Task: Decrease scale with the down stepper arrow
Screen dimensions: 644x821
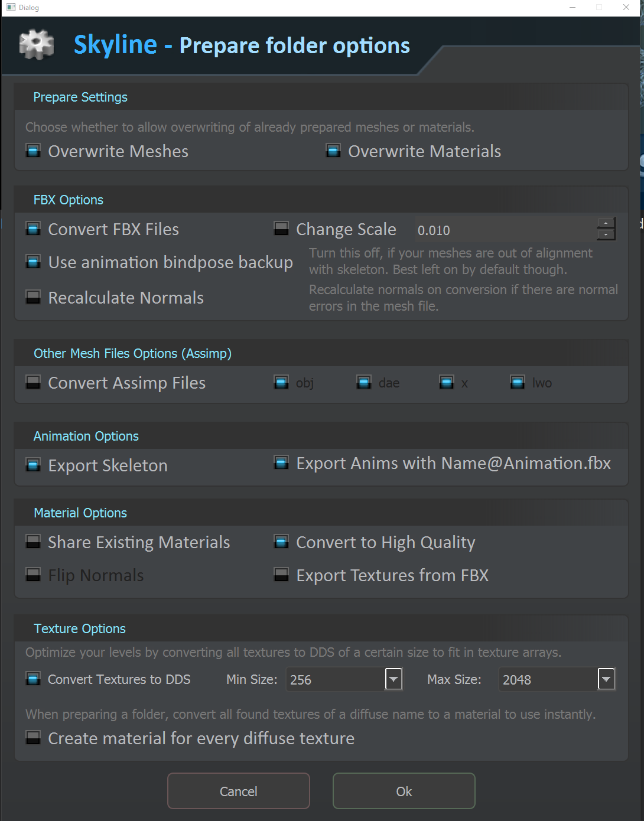Action: click(606, 234)
